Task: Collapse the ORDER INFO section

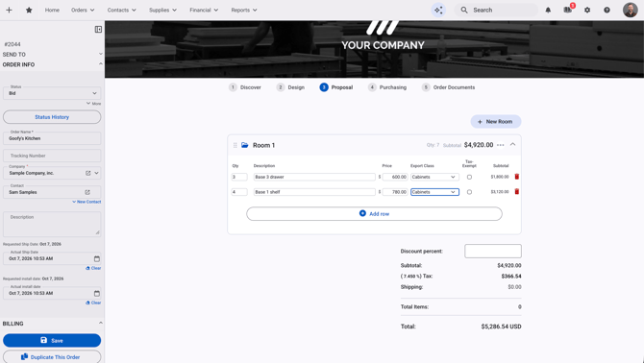Action: pos(52,64)
